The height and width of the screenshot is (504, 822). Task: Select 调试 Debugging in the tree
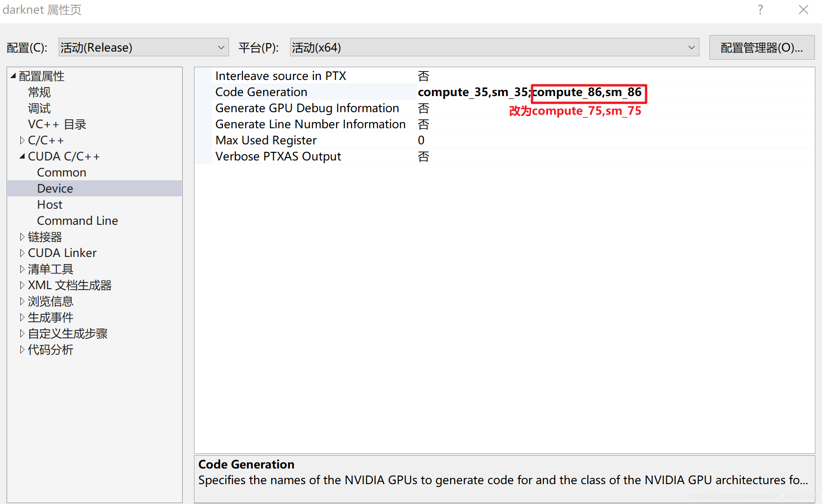coord(39,108)
